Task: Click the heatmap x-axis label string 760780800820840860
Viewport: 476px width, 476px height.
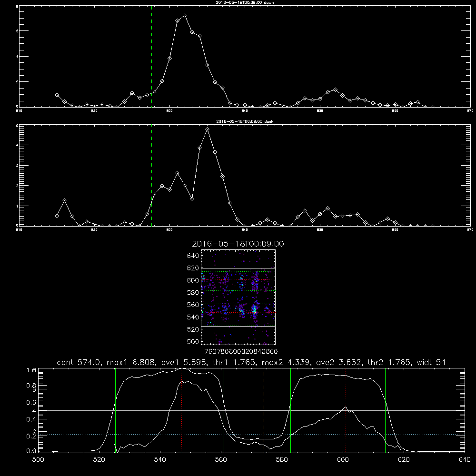Action: tap(241, 352)
